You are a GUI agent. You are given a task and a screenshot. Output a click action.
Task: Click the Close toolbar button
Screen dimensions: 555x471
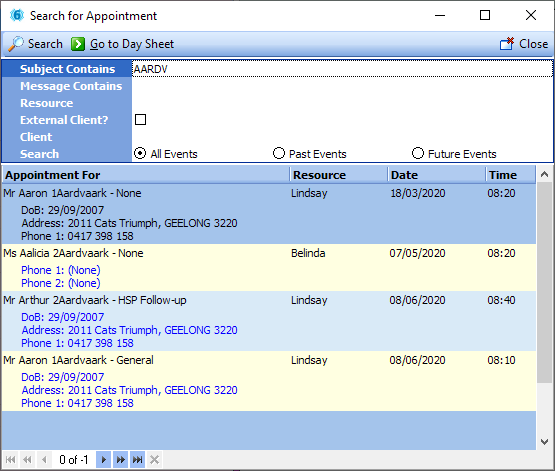524,44
